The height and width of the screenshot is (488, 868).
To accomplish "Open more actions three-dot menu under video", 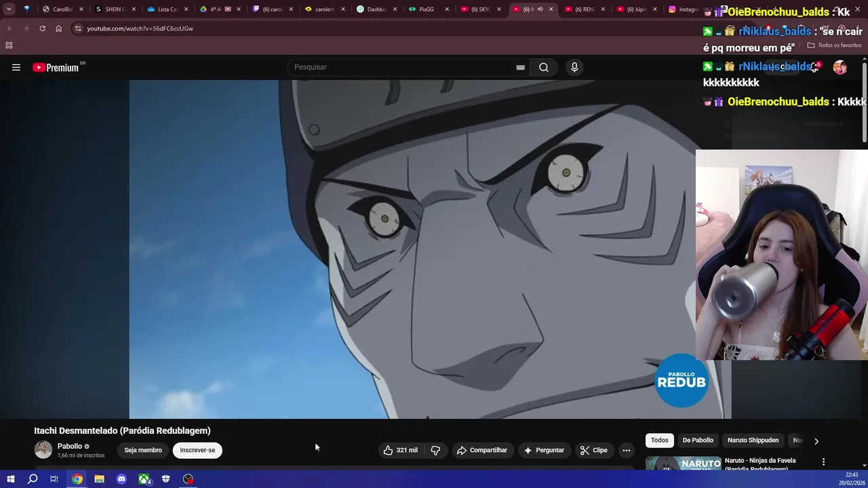I will (x=627, y=450).
